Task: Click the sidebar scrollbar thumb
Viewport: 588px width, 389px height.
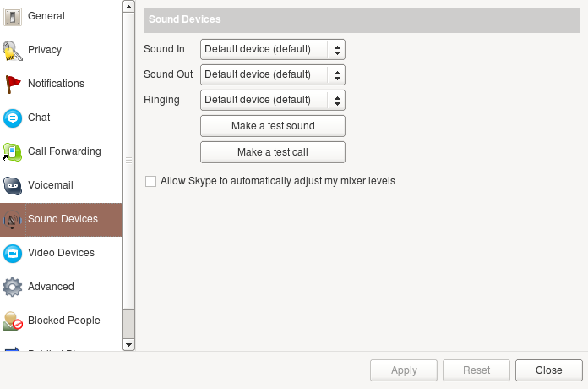Action: click(x=128, y=161)
